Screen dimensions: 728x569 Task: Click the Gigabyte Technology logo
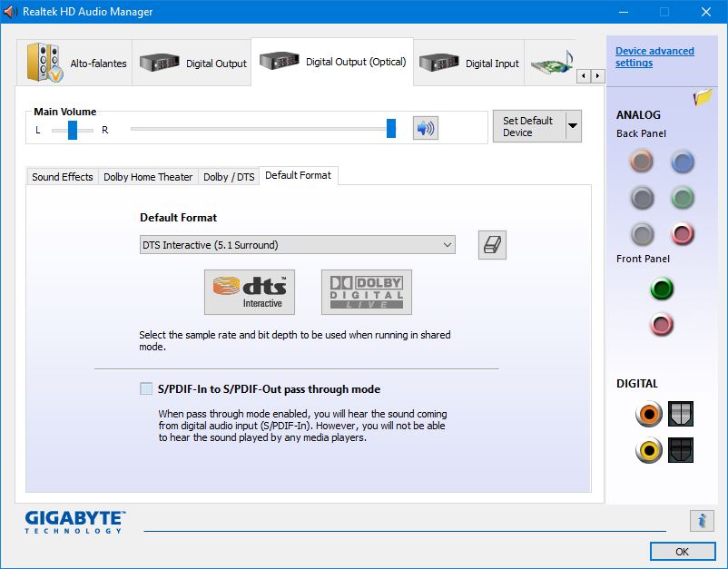point(75,522)
